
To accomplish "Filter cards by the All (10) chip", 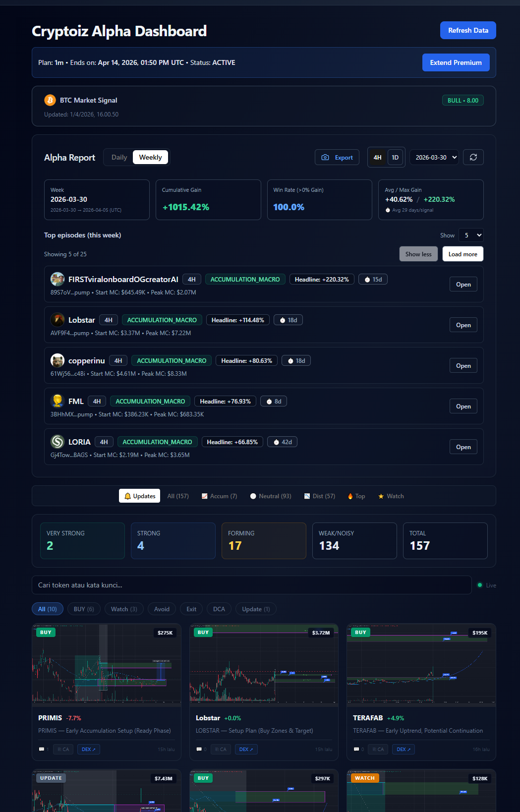I will tap(47, 609).
